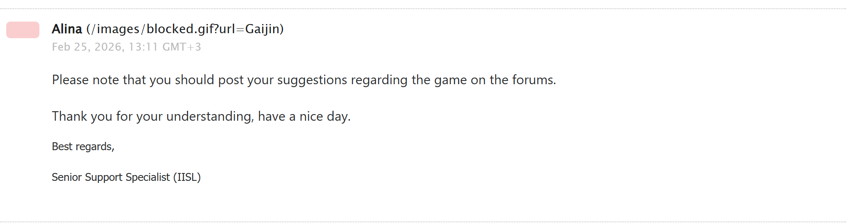This screenshot has height=224, width=868.
Task: Click the 'Senior Support Specialist' title
Action: pos(111,177)
